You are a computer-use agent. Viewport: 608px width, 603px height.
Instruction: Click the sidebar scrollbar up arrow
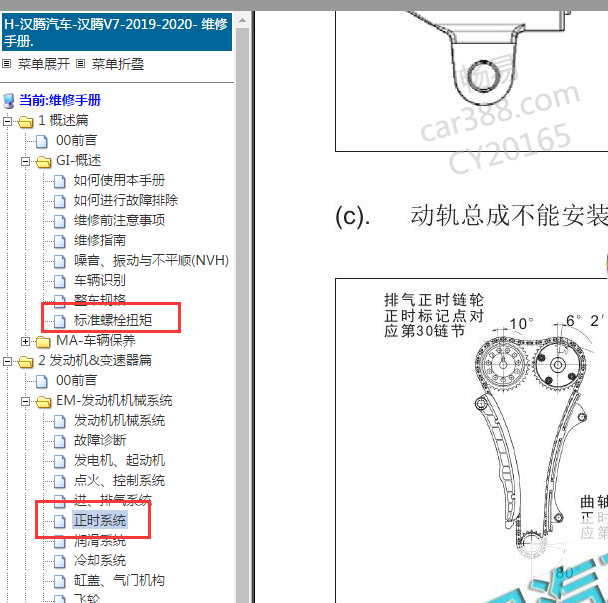click(x=242, y=20)
